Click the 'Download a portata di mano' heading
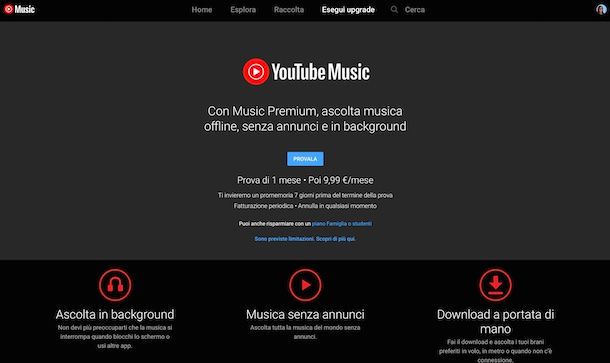This screenshot has height=363, width=610. (495, 321)
